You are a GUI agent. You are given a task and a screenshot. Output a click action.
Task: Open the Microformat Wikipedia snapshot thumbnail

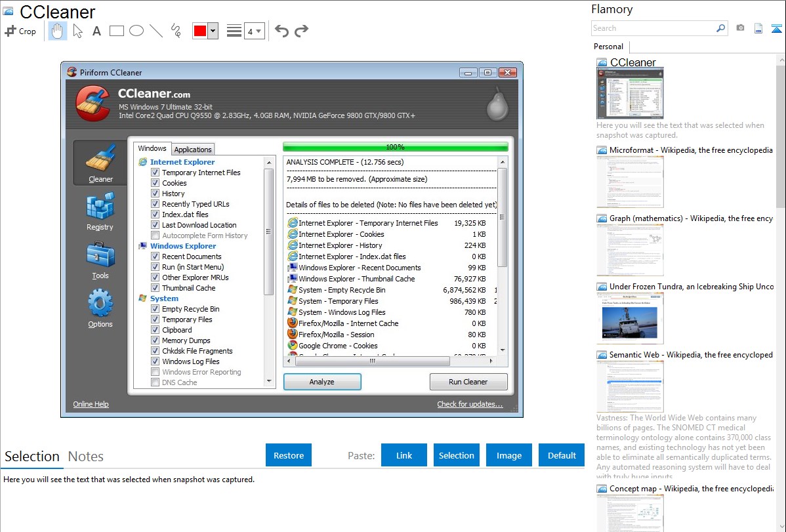click(x=630, y=182)
